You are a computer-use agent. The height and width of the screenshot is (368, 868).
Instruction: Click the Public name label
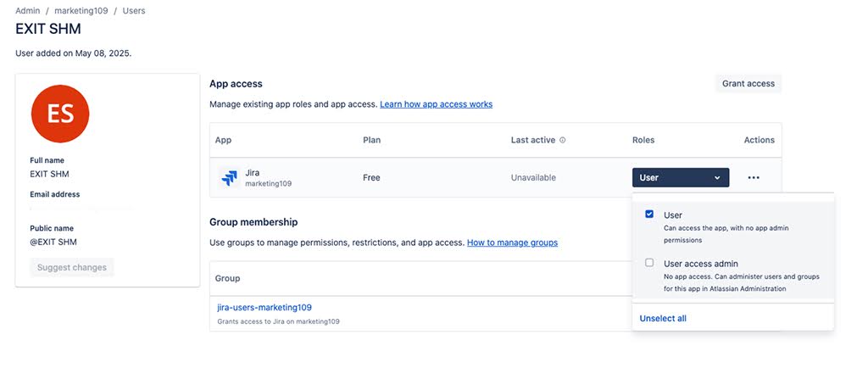pyautogui.click(x=52, y=228)
